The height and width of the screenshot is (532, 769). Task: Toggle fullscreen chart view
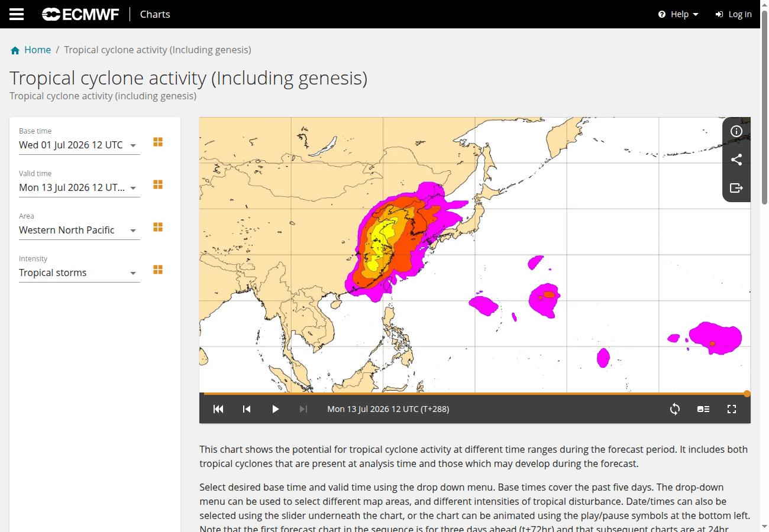(x=732, y=409)
